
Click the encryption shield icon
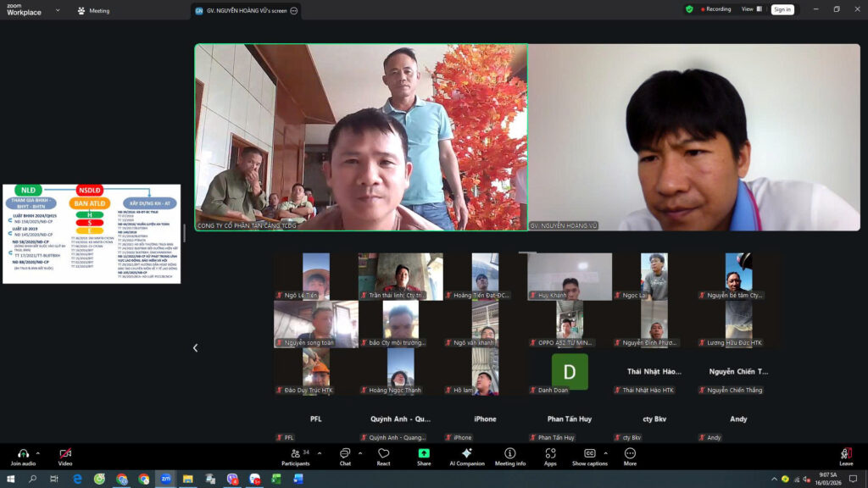pyautogui.click(x=689, y=9)
